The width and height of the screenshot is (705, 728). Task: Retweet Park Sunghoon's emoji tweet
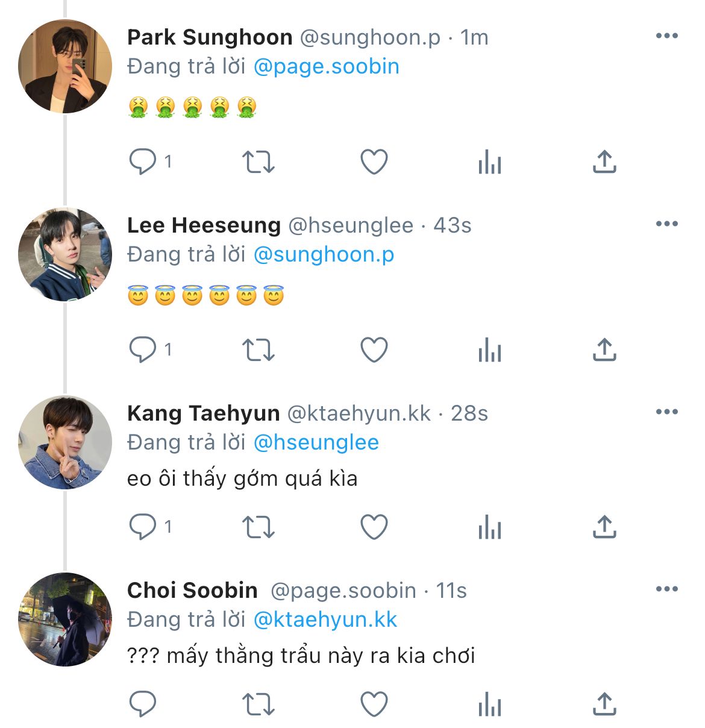(x=258, y=162)
